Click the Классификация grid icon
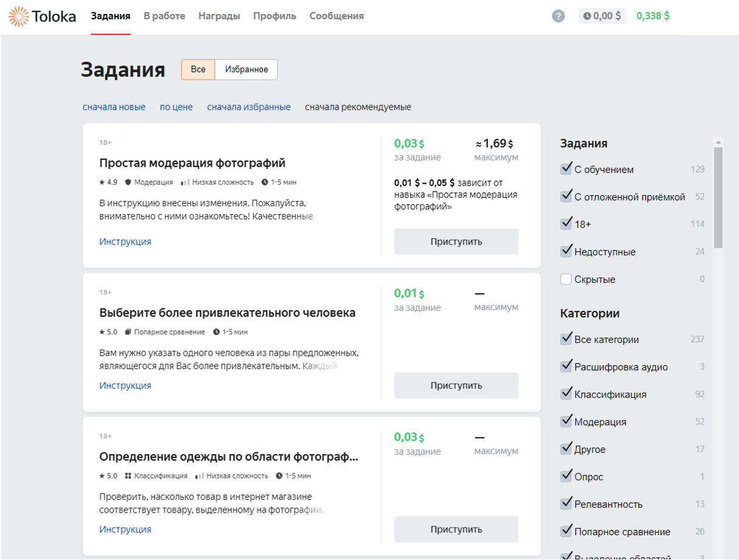The height and width of the screenshot is (560, 739). pos(128,476)
